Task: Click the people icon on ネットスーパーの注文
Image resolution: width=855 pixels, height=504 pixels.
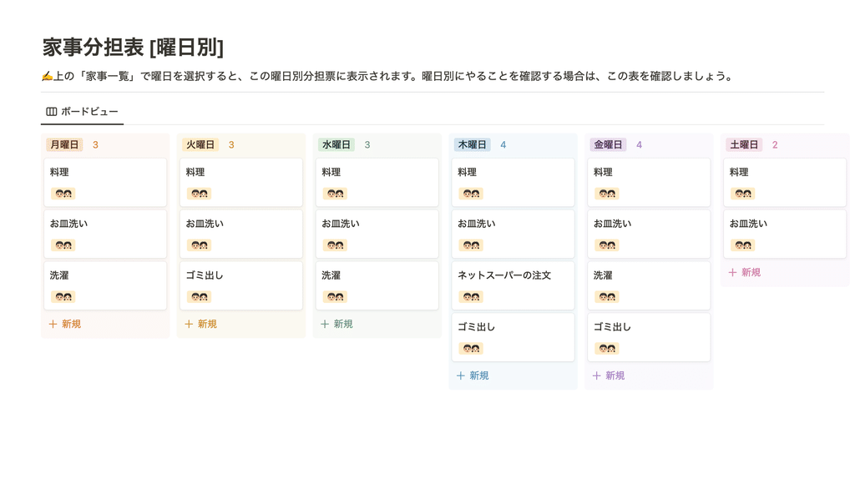Action: (x=471, y=297)
